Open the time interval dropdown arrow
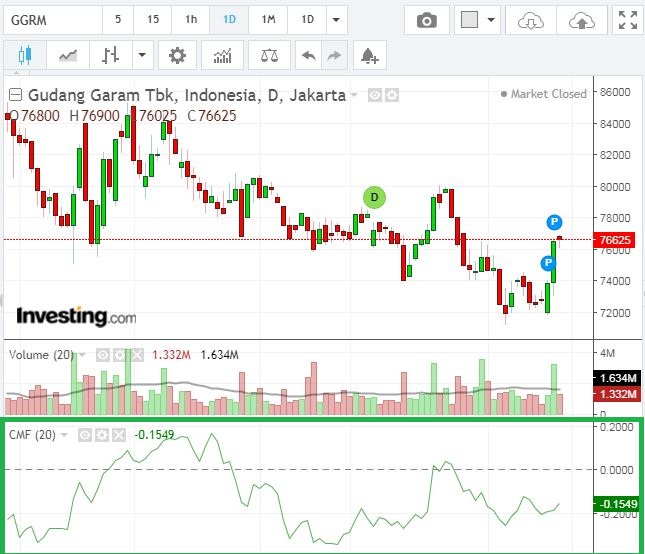Viewport: 645px width, 554px height. point(336,20)
